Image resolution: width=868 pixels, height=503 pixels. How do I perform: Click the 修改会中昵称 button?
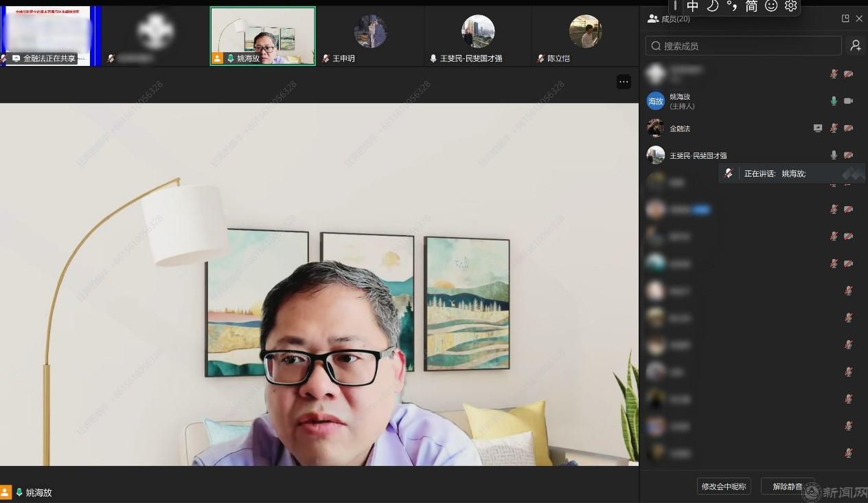coord(723,487)
